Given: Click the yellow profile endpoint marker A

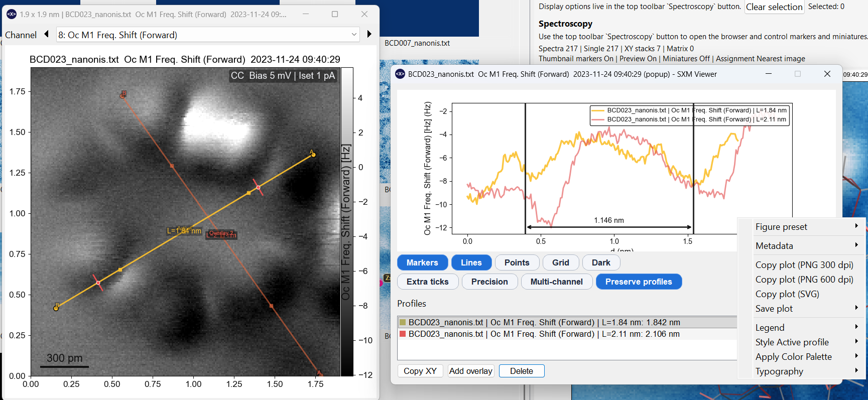Looking at the screenshot, I should coord(313,155).
